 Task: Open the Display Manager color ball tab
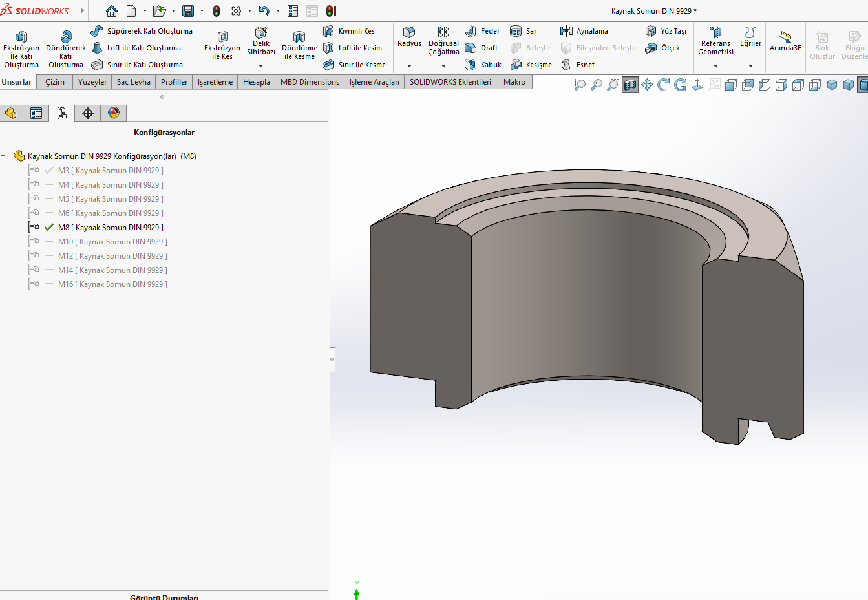click(114, 113)
